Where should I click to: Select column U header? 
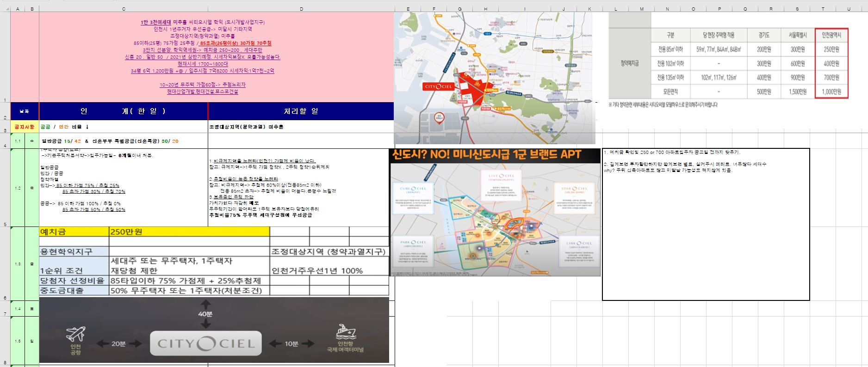coord(849,9)
